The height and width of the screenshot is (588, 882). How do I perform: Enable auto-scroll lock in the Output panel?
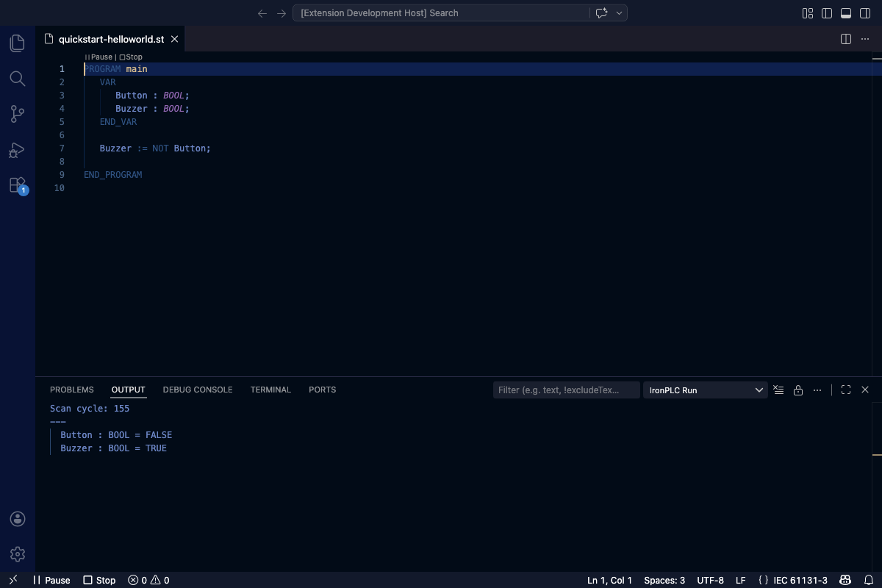click(x=798, y=390)
